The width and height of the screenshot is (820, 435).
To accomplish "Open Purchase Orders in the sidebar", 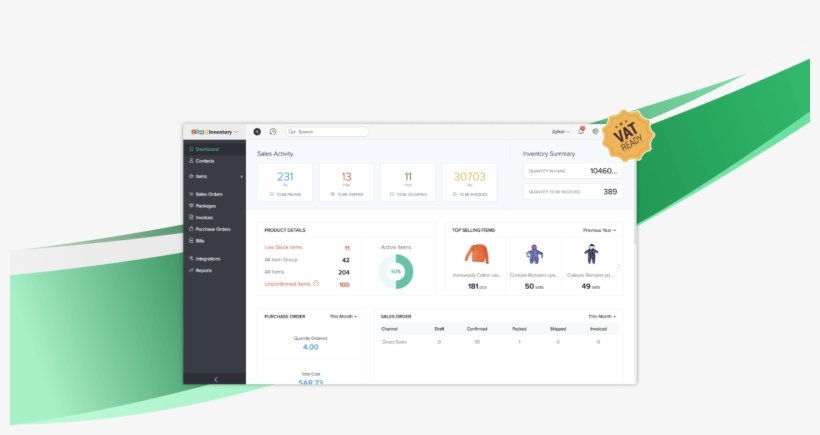I will click(x=214, y=229).
